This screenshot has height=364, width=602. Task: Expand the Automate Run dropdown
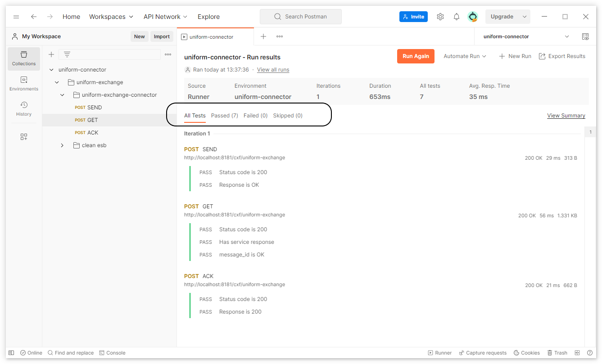[x=465, y=56]
